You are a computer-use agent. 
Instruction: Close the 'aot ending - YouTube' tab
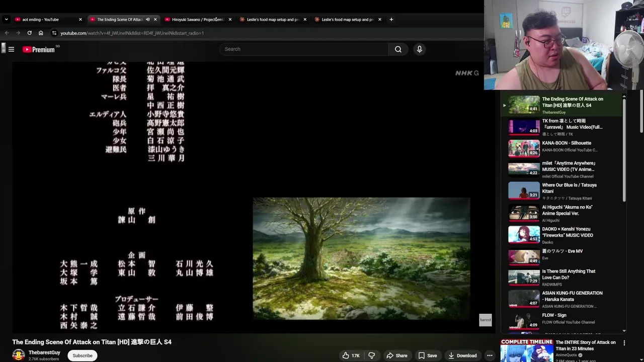tap(80, 20)
